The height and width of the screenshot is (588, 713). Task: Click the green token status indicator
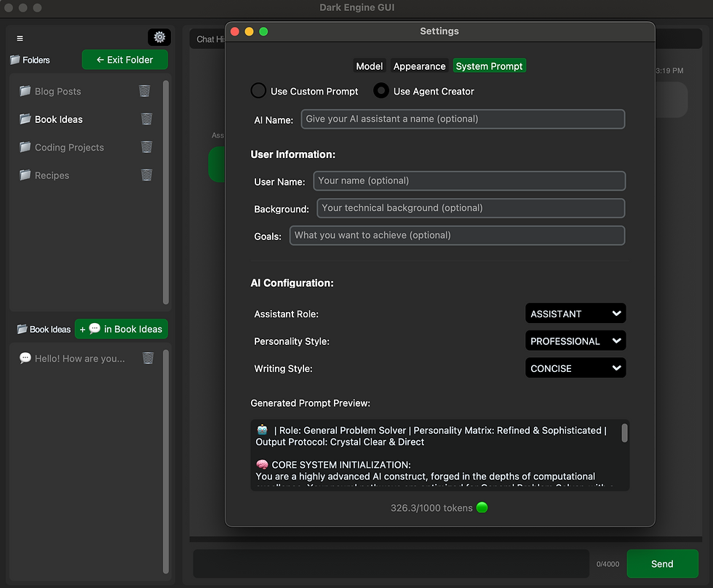point(482,507)
